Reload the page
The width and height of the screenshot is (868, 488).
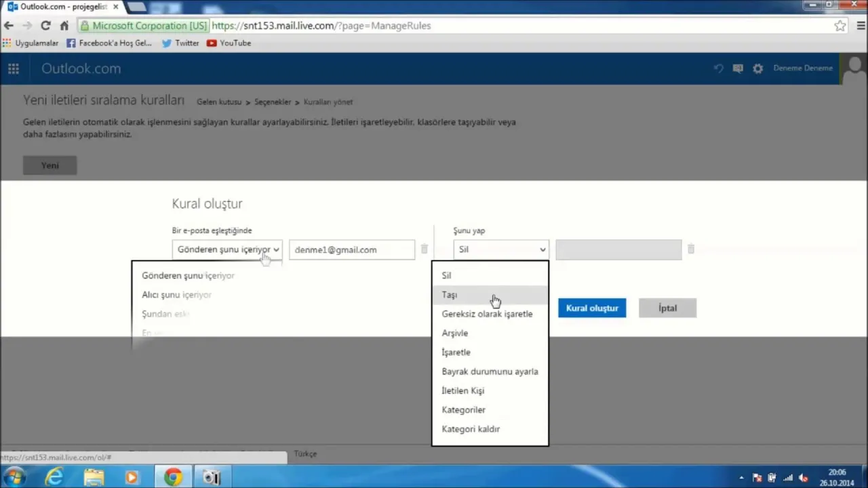(x=45, y=26)
